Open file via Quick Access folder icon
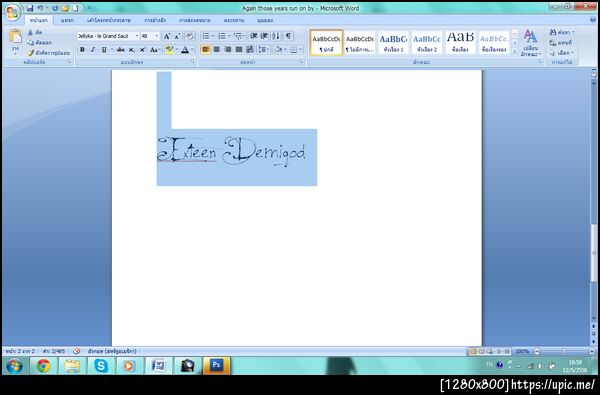This screenshot has width=600, height=395. coord(65,8)
